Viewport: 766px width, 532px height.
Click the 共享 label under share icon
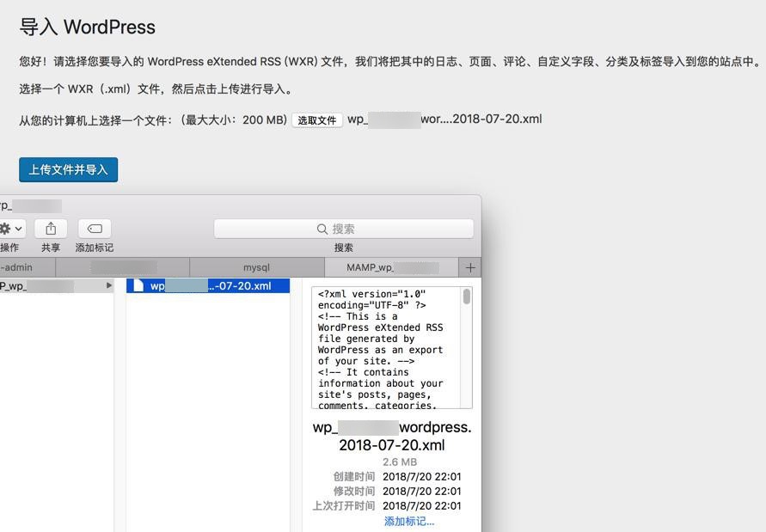(x=51, y=248)
